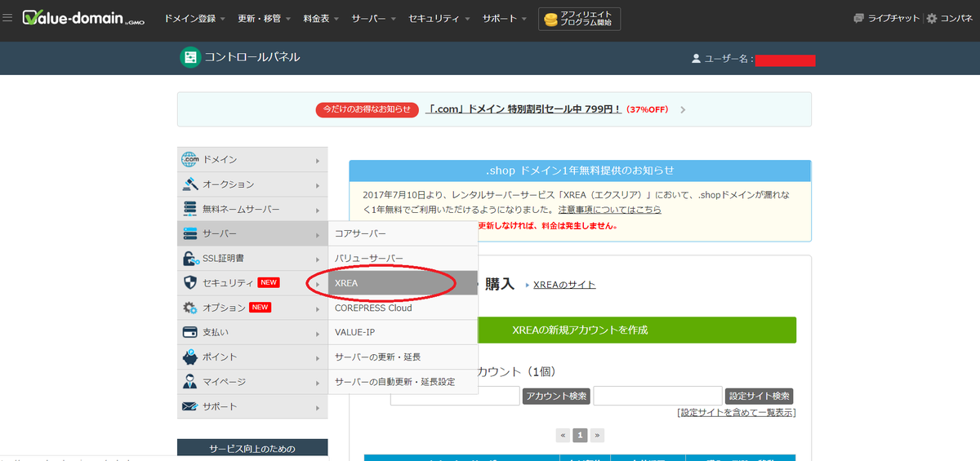Expand the 更新・移管 top menu

coord(264,18)
